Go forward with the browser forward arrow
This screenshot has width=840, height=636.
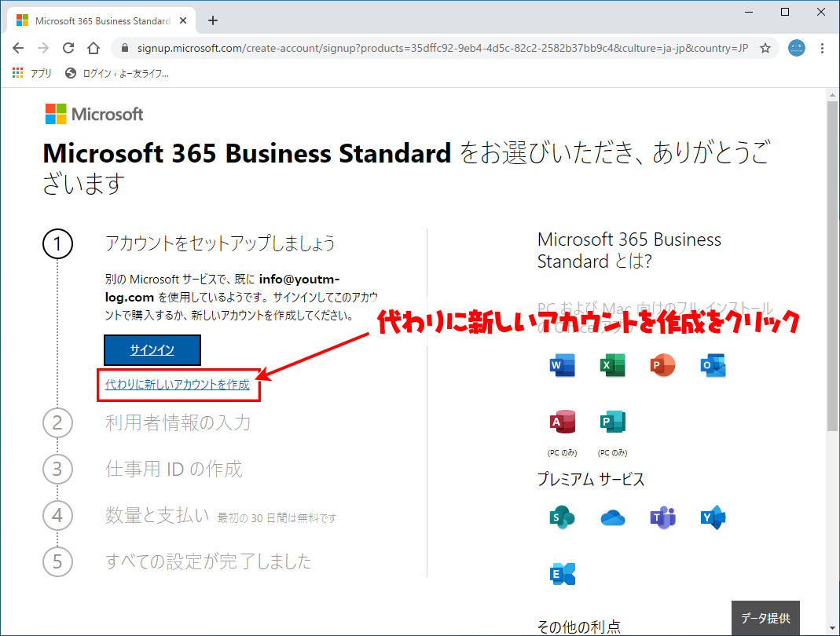pos(43,48)
